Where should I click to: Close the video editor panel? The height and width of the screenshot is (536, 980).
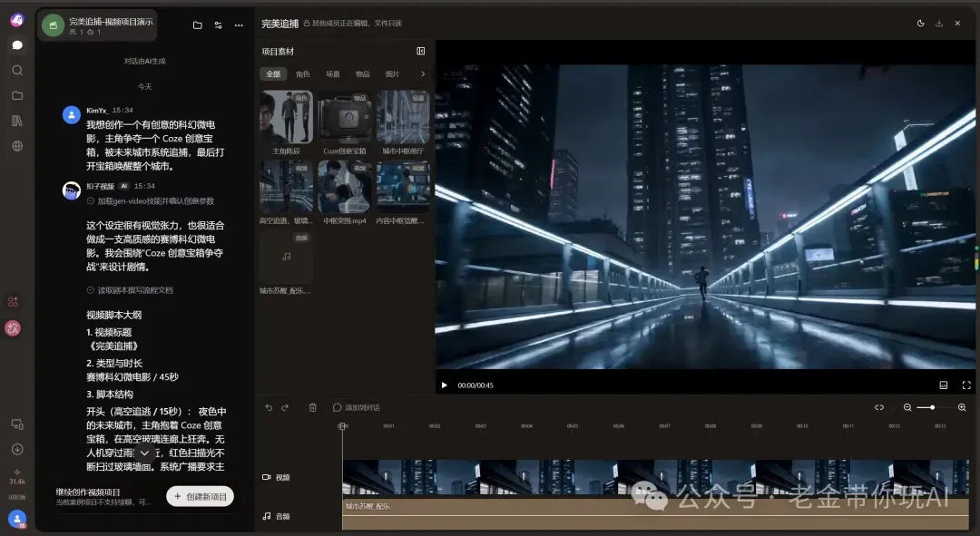pyautogui.click(x=957, y=23)
